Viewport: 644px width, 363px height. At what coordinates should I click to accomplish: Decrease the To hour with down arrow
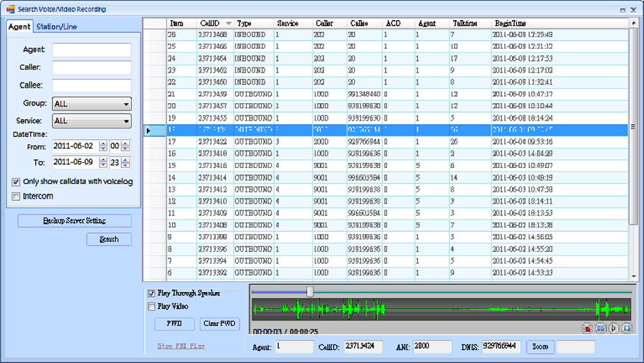click(x=126, y=165)
